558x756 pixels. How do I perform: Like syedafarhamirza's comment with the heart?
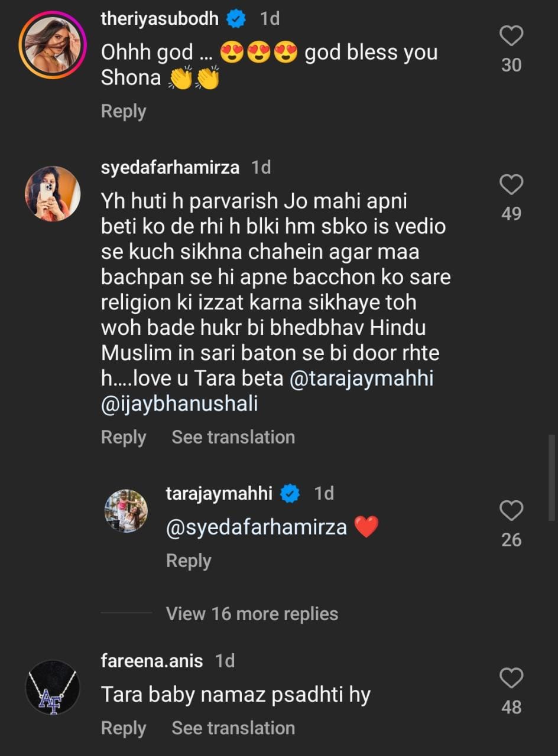click(x=511, y=185)
